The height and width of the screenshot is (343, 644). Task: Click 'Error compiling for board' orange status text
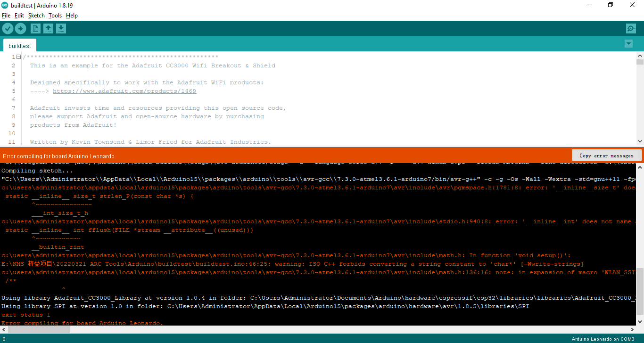click(x=59, y=156)
